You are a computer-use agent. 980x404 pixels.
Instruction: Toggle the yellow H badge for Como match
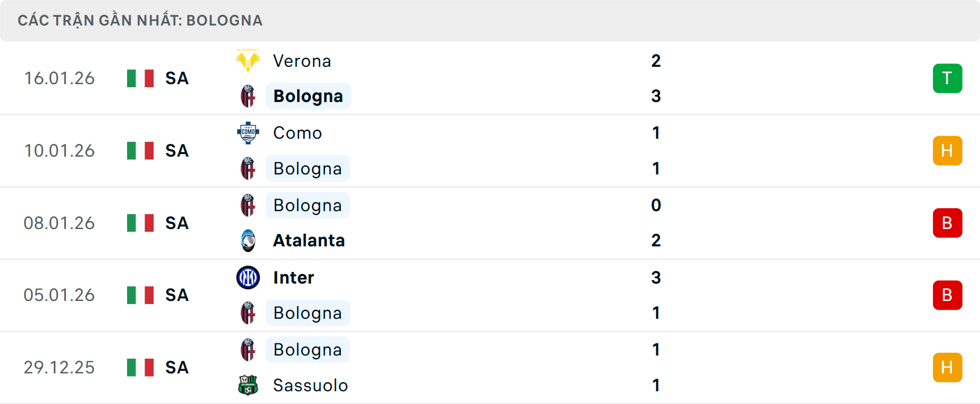pos(947,150)
